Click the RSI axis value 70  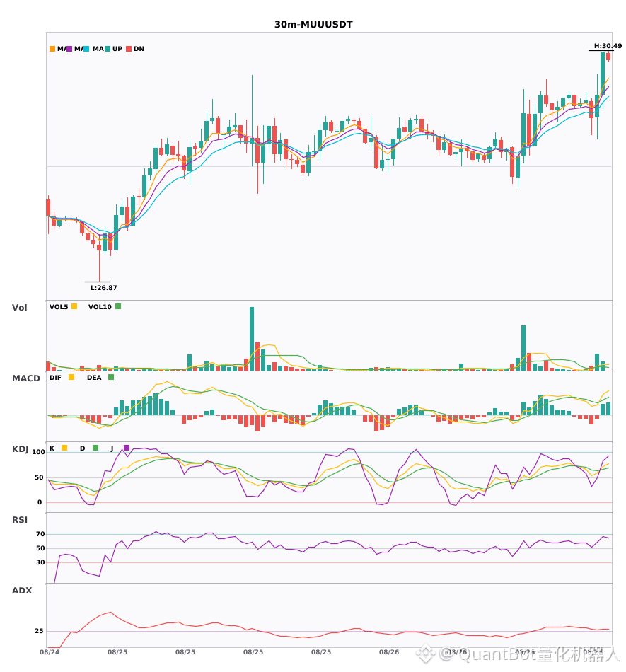pos(40,534)
